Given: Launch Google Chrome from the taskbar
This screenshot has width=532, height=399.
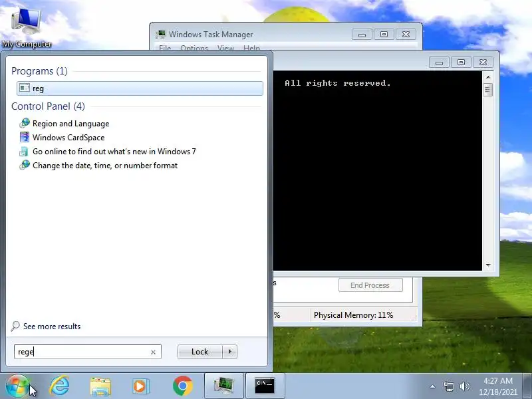Looking at the screenshot, I should pyautogui.click(x=182, y=386).
